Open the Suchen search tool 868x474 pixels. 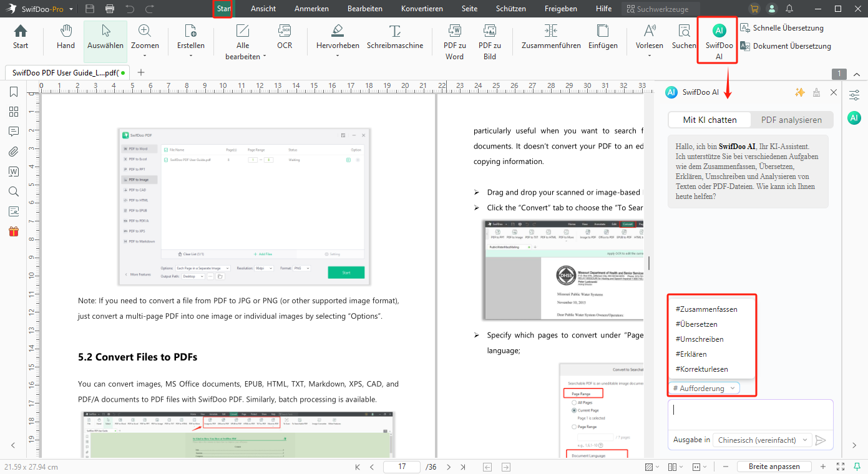click(684, 37)
